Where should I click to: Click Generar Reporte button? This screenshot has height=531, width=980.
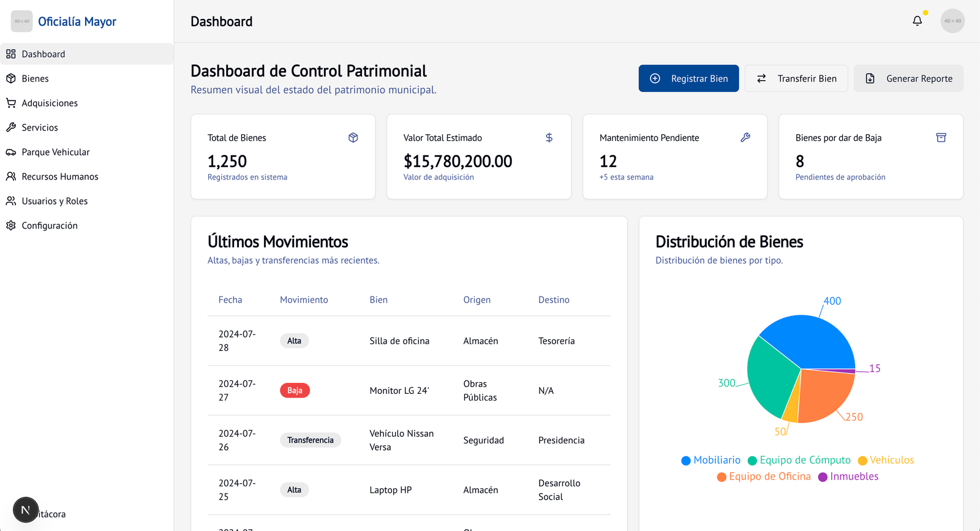908,78
